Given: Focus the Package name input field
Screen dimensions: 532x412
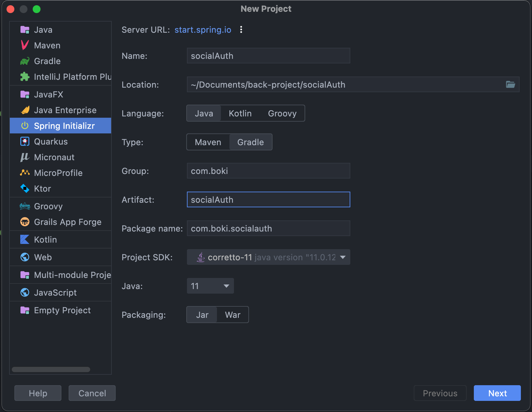Looking at the screenshot, I should tap(268, 228).
